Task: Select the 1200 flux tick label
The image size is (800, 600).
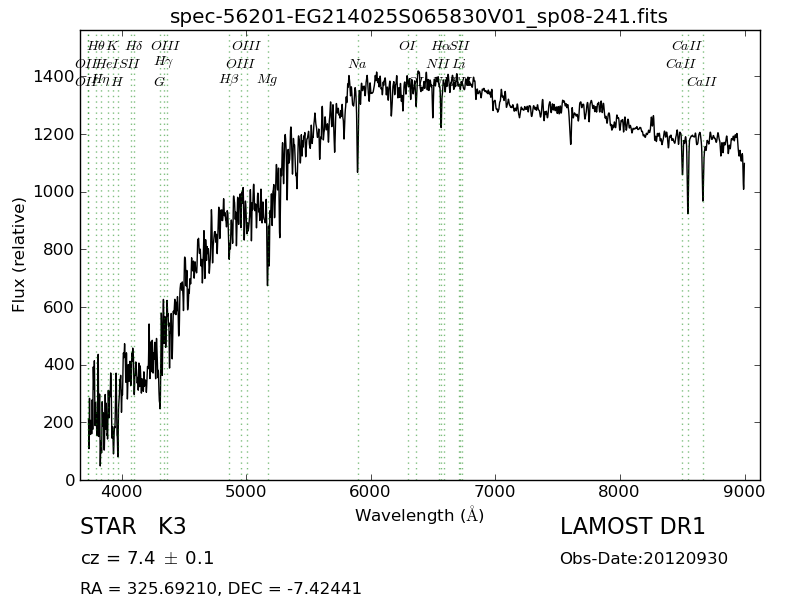Action: click(54, 134)
